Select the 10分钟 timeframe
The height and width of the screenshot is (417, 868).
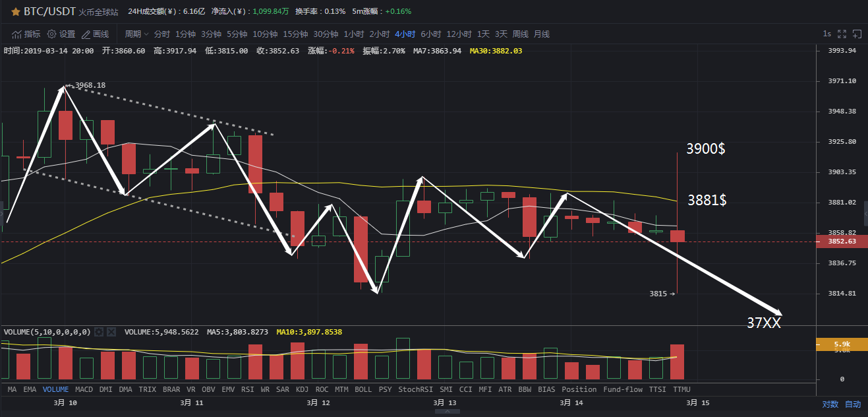265,34
